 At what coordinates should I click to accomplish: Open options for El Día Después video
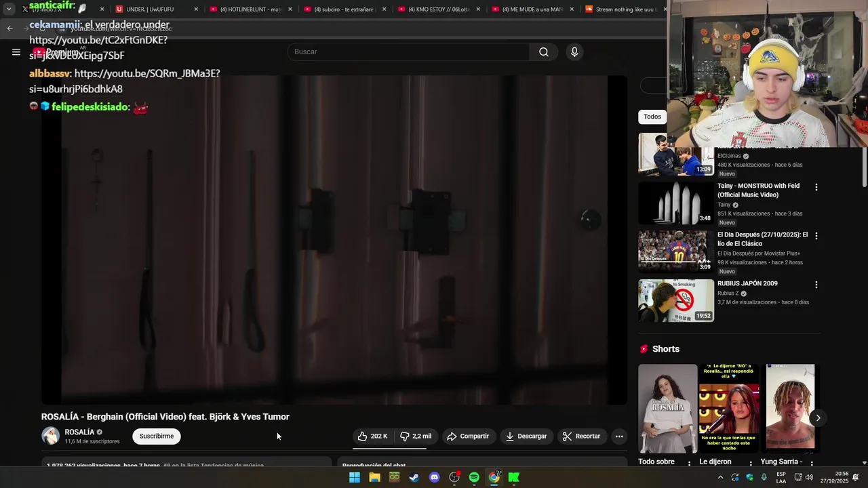pos(816,236)
